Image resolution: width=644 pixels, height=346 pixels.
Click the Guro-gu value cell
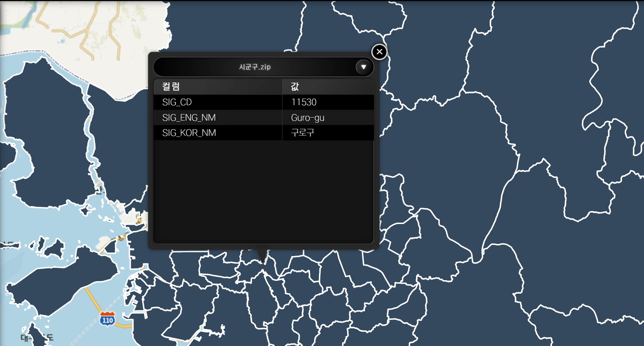307,118
